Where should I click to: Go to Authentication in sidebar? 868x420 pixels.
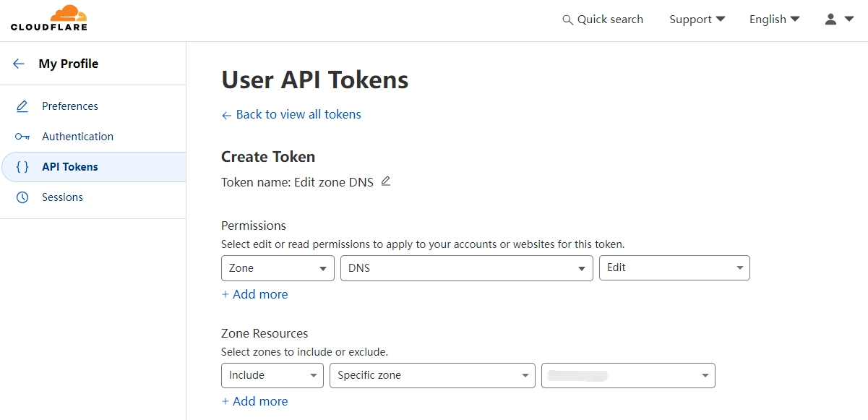tap(77, 137)
